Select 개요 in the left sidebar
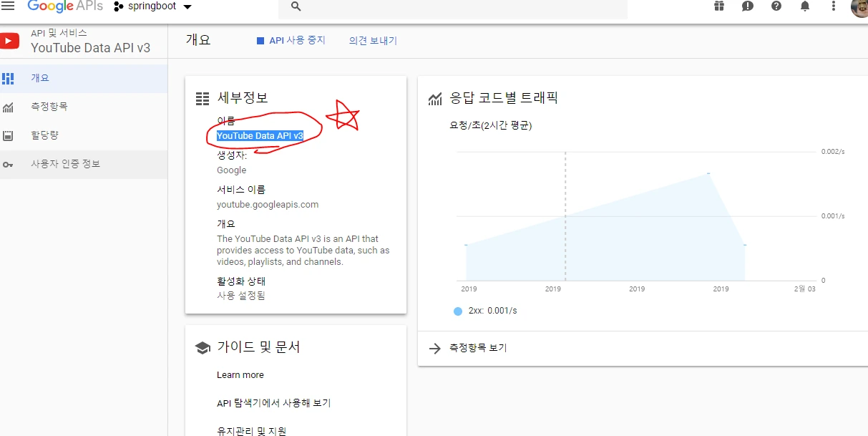 (x=84, y=78)
